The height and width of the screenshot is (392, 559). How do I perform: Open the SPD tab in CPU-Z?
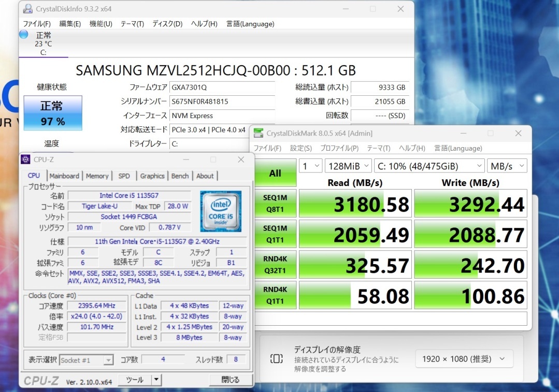tap(124, 176)
